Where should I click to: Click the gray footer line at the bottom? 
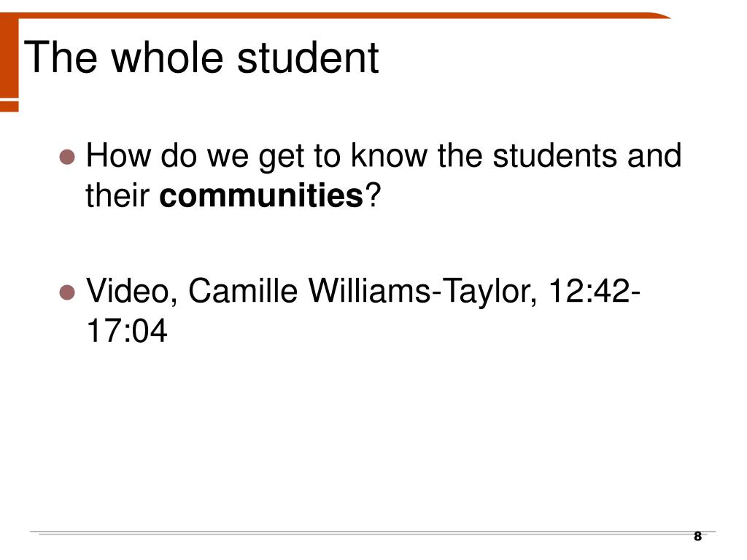pyautogui.click(x=373, y=533)
